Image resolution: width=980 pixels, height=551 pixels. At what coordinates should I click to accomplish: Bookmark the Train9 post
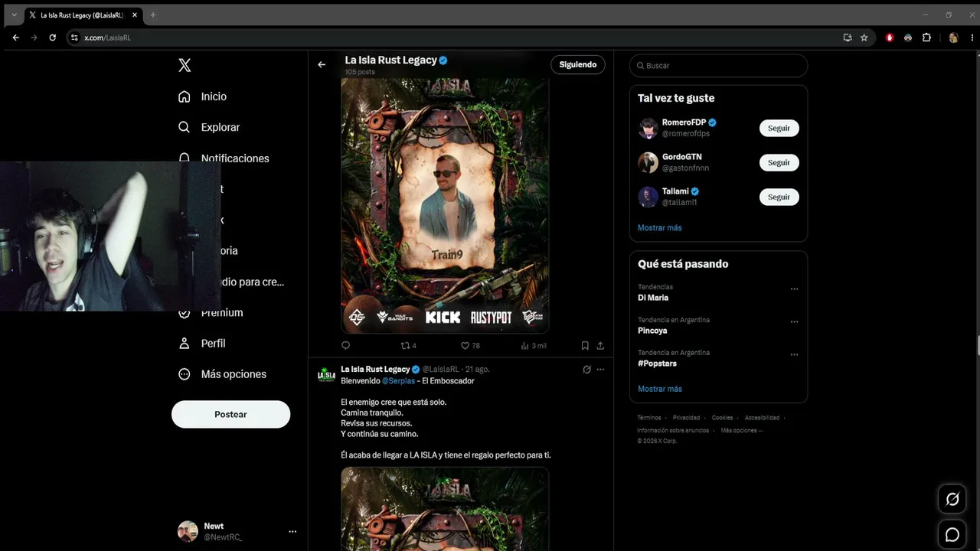point(585,346)
